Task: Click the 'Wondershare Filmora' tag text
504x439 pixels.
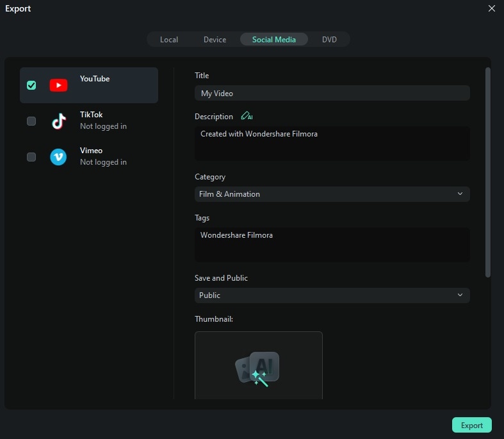Action: (236, 235)
